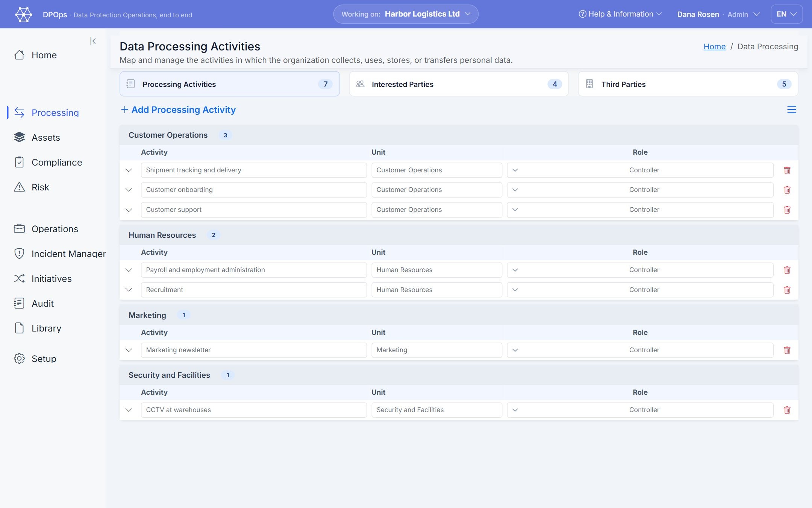Viewport: 812px width, 508px height.
Task: Open the list view menu icon
Action: coord(791,110)
